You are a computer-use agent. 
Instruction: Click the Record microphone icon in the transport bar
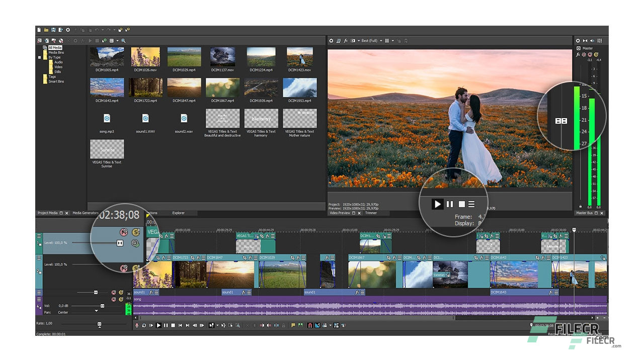pos(136,326)
